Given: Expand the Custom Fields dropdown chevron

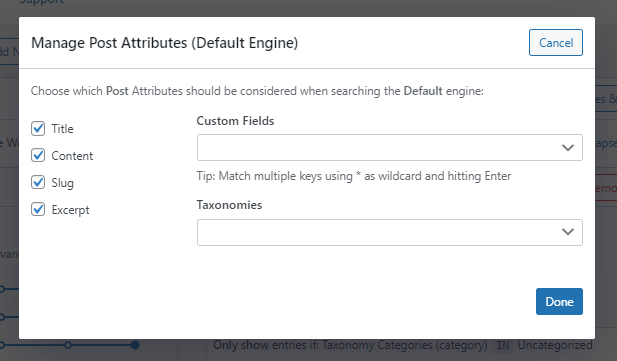Looking at the screenshot, I should click(567, 148).
